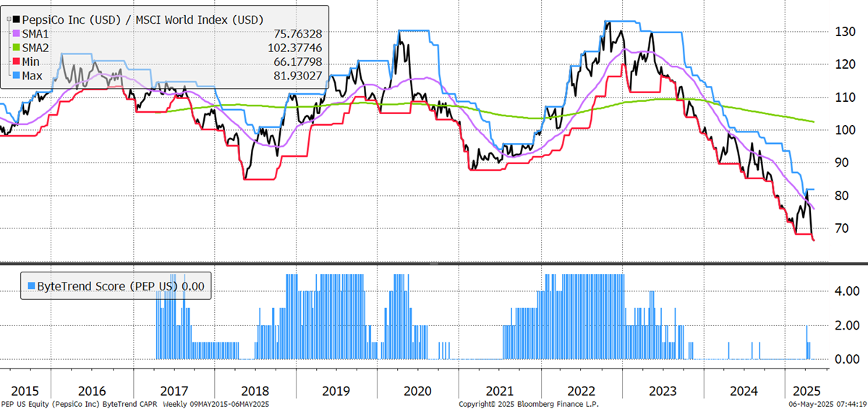Image resolution: width=868 pixels, height=409 pixels.
Task: Click the SMA2 value 102.37746
Action: (294, 48)
